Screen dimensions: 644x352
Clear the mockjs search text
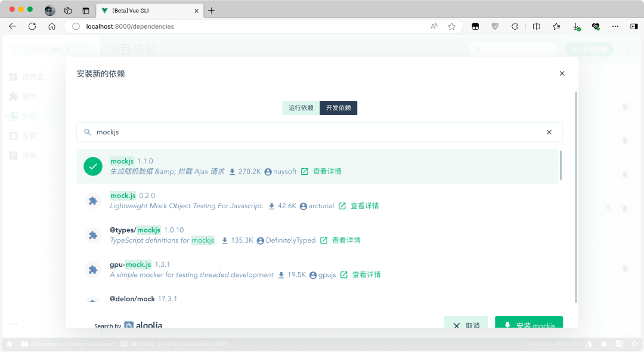coord(549,132)
